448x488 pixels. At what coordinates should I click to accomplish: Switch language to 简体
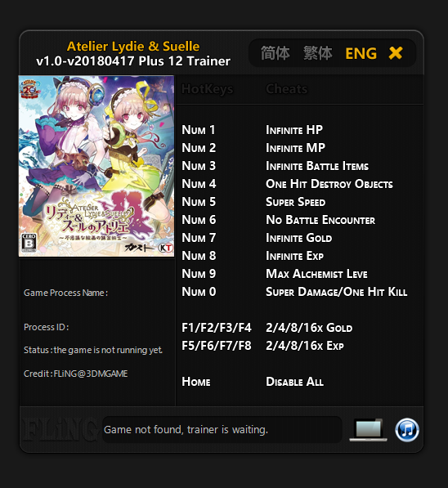pyautogui.click(x=275, y=53)
